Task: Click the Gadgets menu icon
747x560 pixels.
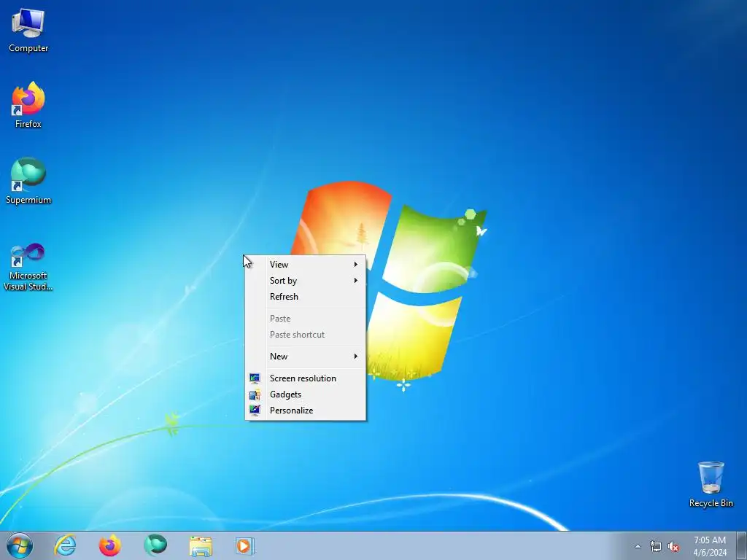Action: click(x=255, y=394)
